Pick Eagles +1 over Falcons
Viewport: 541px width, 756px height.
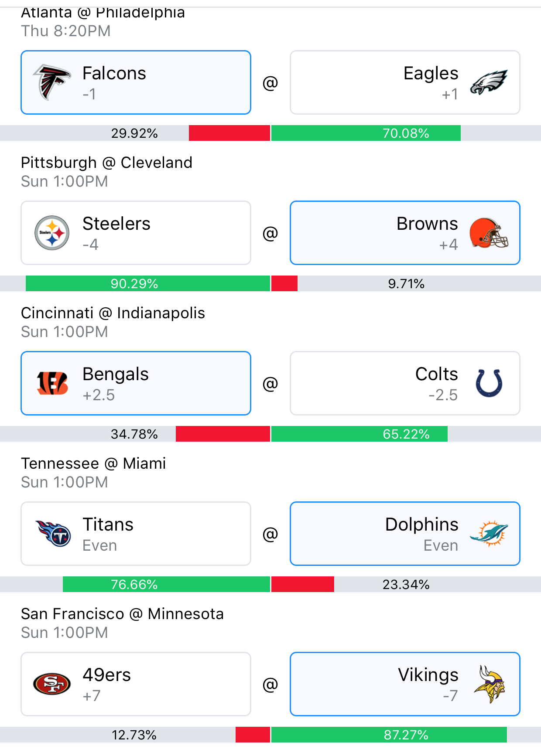[405, 82]
